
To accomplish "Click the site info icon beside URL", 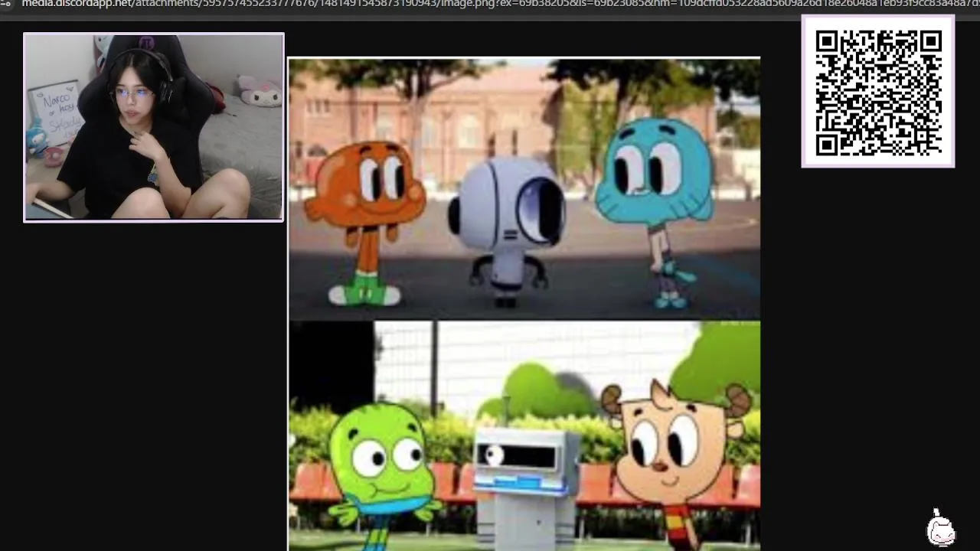I will (x=5, y=4).
